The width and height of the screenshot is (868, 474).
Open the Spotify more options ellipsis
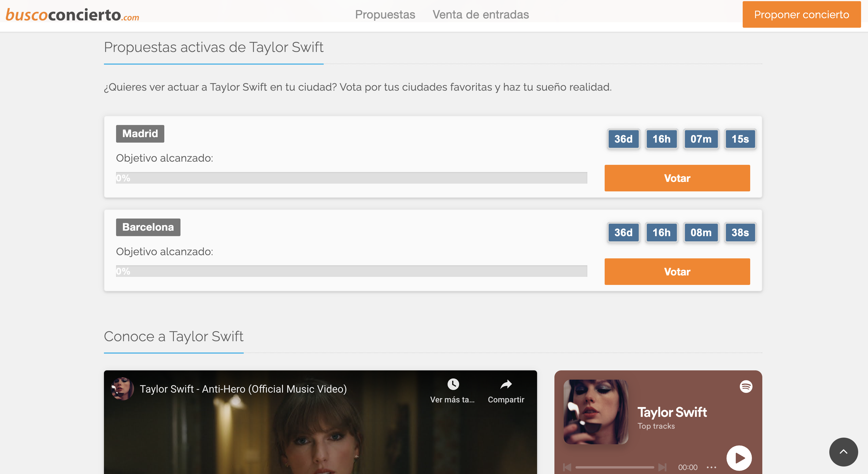pos(711,467)
